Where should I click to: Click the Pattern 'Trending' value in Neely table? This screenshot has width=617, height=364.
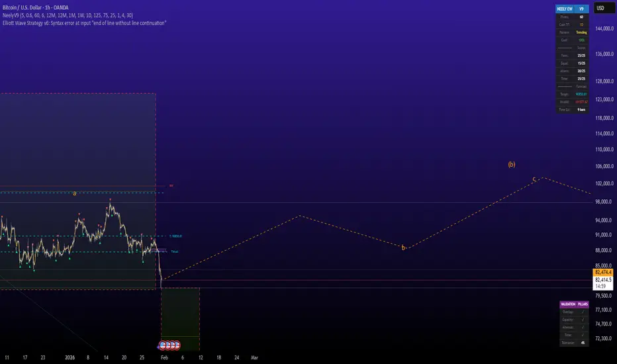pyautogui.click(x=581, y=32)
